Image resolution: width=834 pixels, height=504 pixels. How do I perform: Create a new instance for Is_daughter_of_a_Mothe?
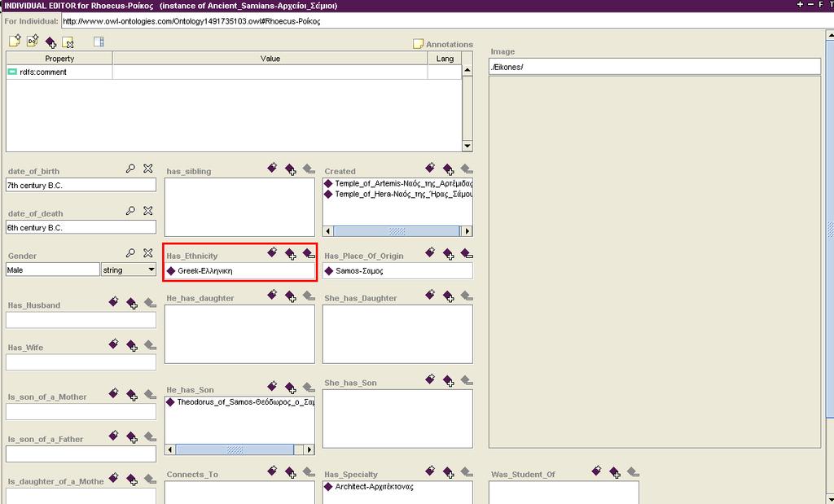[x=113, y=478]
